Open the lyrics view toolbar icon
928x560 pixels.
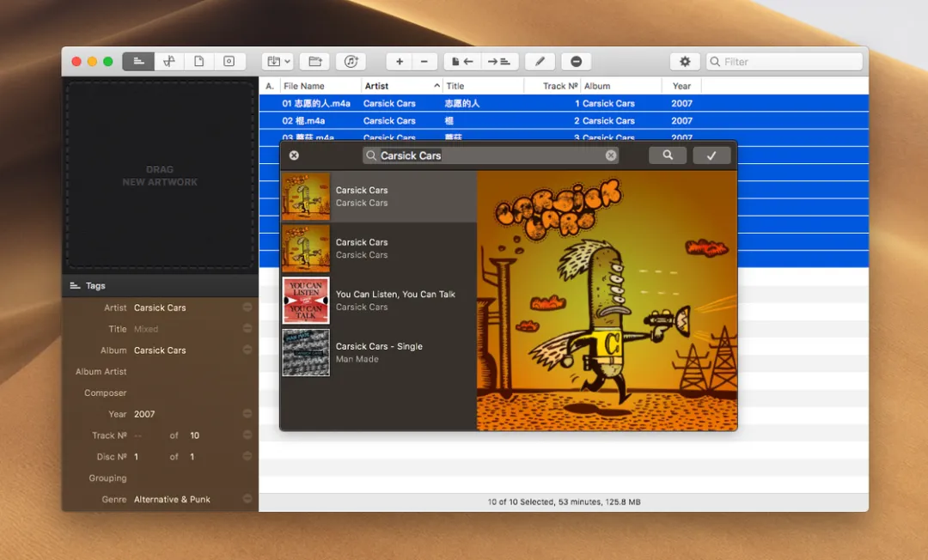pos(169,62)
